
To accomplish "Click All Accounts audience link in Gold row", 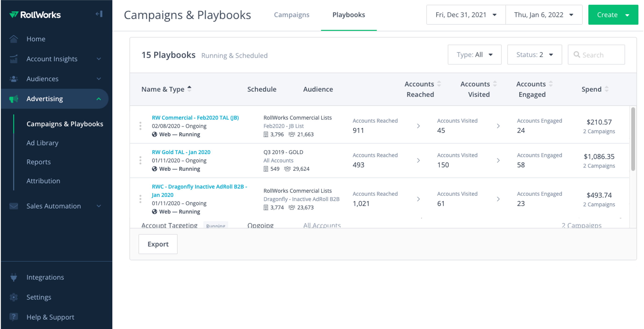I will pyautogui.click(x=278, y=160).
